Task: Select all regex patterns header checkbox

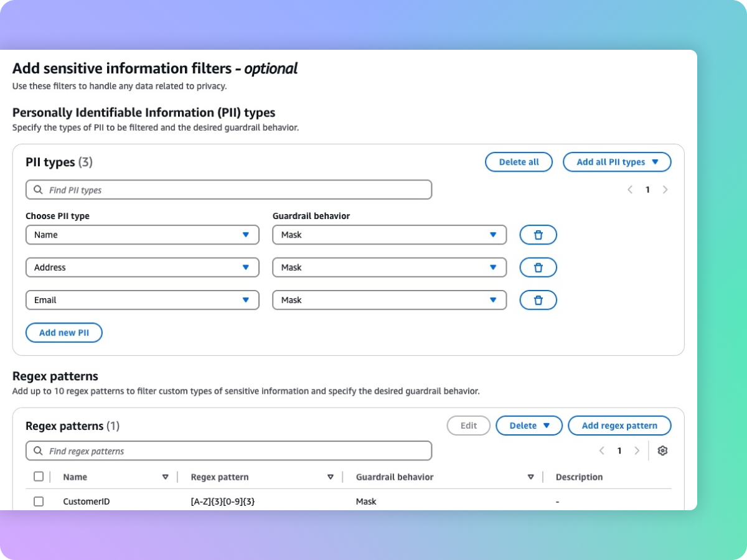Action: pyautogui.click(x=39, y=477)
